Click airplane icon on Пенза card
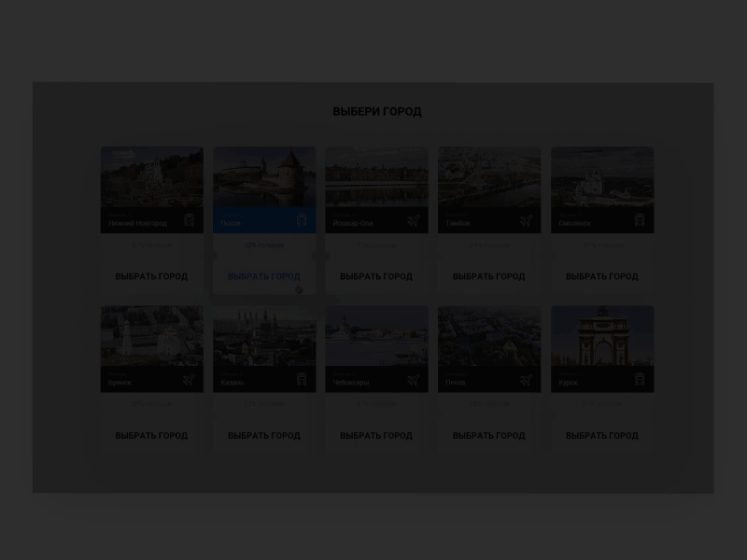The width and height of the screenshot is (747, 560). [x=526, y=380]
